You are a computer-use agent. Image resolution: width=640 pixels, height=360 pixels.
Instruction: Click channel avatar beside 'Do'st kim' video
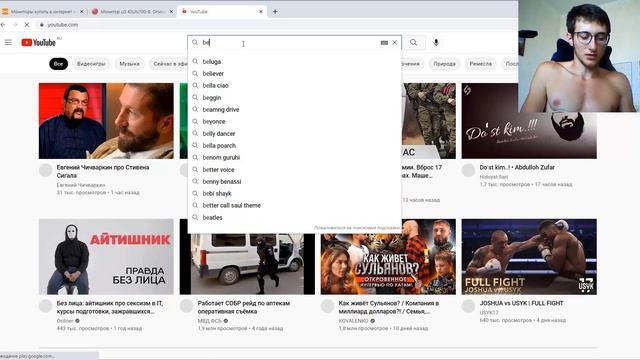pyautogui.click(x=469, y=170)
